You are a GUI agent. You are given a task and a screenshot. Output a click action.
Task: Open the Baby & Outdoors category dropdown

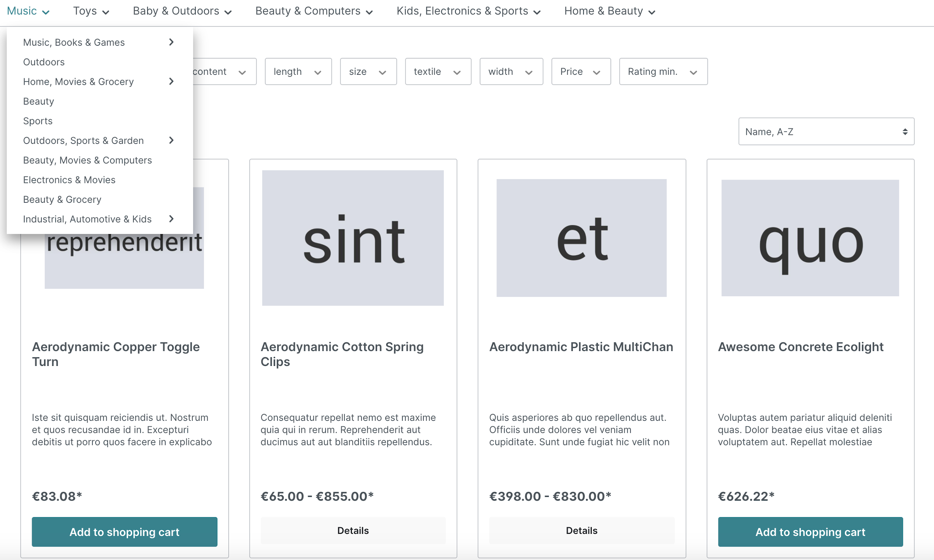pos(184,11)
